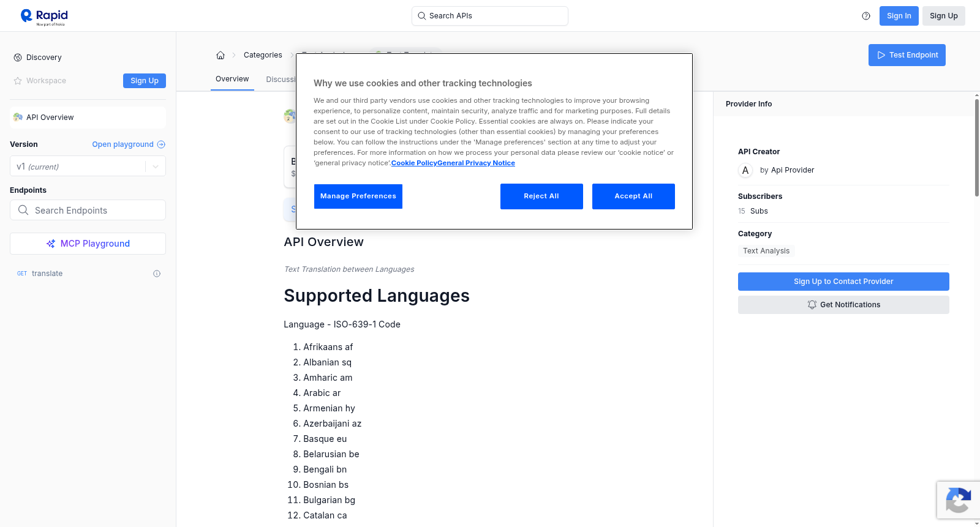The width and height of the screenshot is (980, 527).
Task: Click list item 'Basque eu'
Action: (325, 439)
